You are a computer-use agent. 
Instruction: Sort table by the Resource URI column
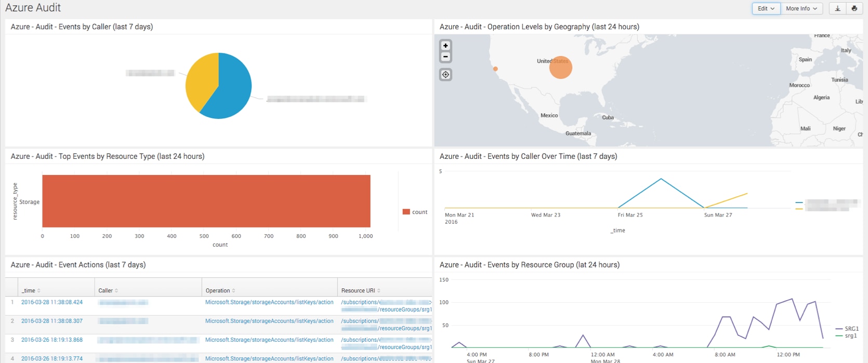pos(360,290)
